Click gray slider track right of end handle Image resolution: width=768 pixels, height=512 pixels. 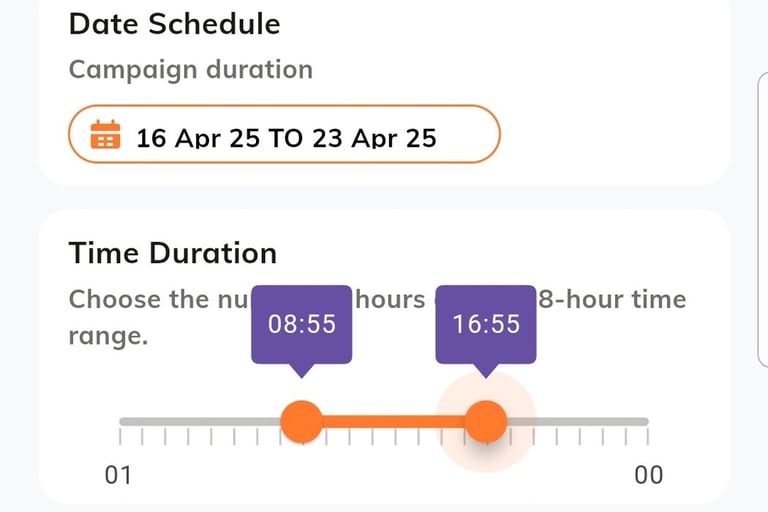(x=590, y=421)
